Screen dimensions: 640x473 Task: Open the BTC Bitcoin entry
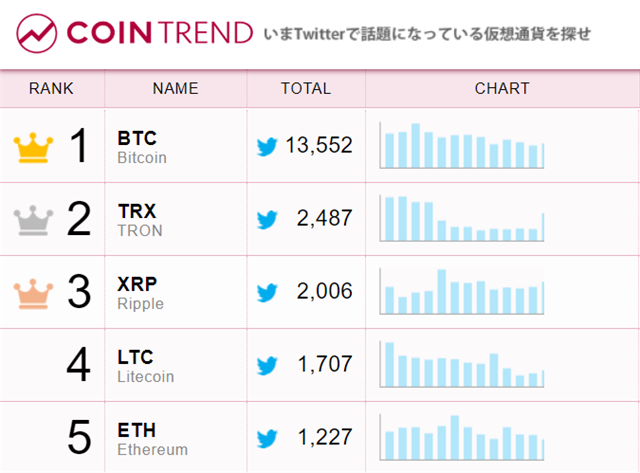(142, 147)
